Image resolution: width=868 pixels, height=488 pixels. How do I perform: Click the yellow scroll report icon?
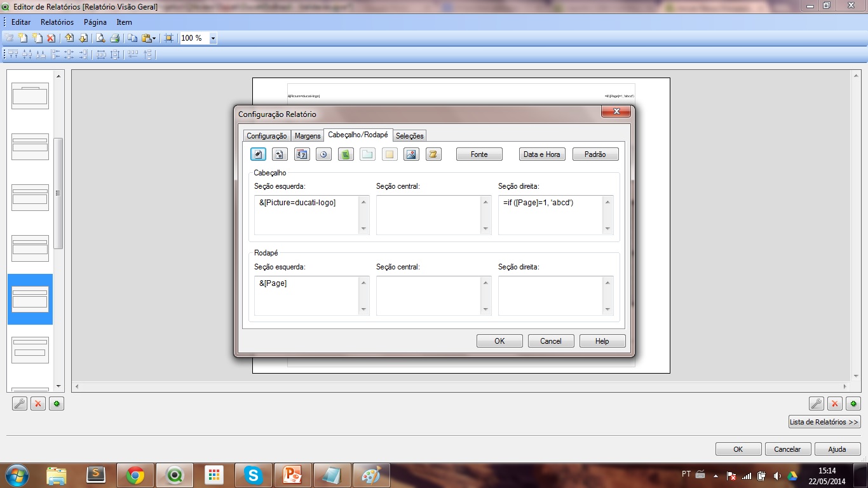click(433, 154)
